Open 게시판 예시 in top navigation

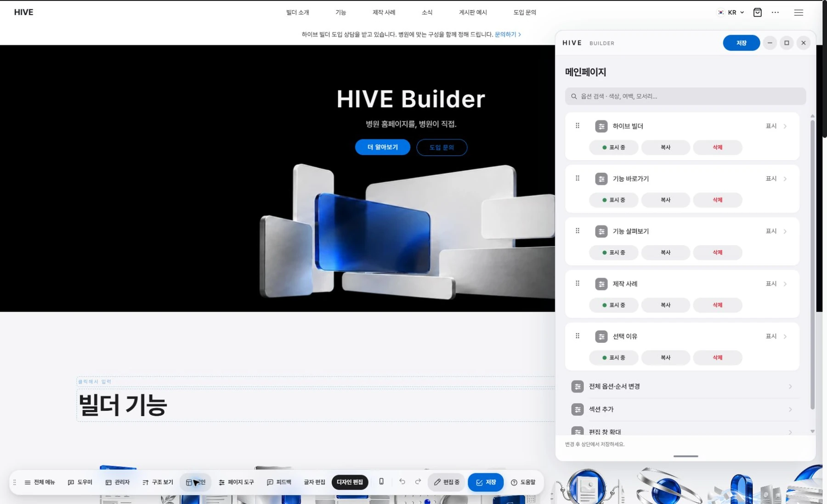[473, 12]
